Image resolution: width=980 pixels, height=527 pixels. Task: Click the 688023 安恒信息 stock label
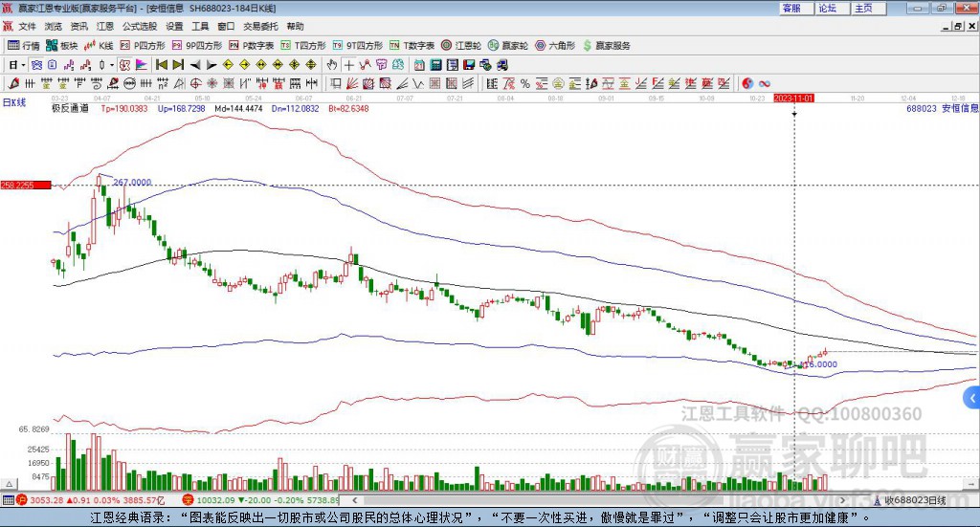tap(942, 108)
